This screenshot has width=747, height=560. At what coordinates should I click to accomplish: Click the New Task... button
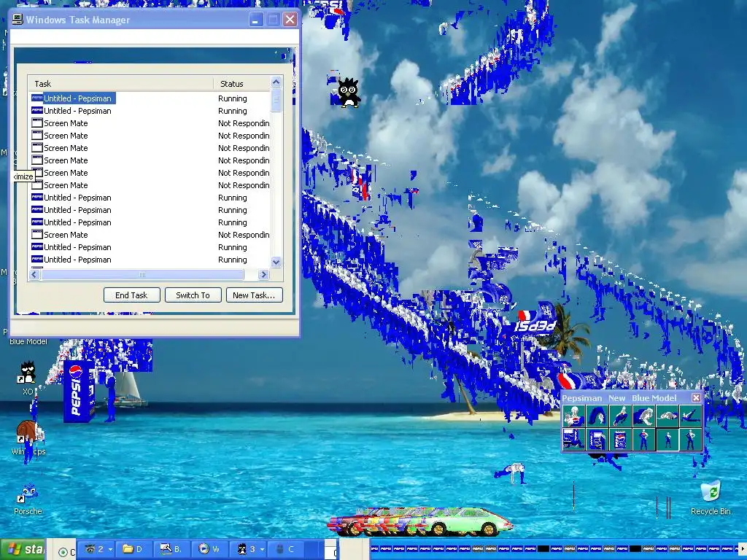(254, 295)
